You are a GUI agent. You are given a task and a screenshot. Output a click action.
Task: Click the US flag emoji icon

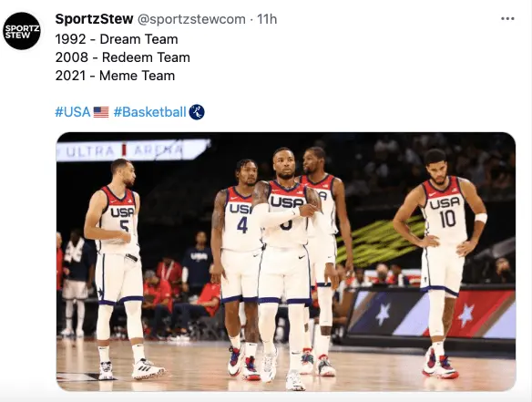[101, 112]
